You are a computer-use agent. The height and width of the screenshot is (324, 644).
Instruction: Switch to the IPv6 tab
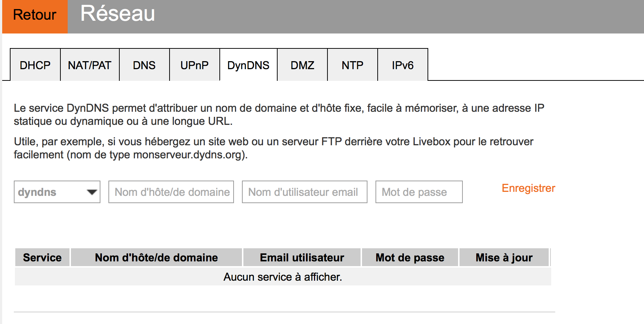point(402,65)
